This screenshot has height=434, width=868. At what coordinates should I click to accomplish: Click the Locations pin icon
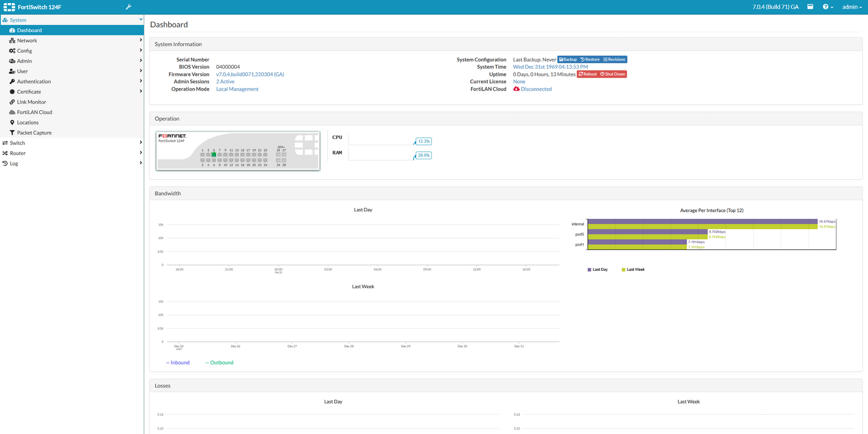tap(12, 122)
